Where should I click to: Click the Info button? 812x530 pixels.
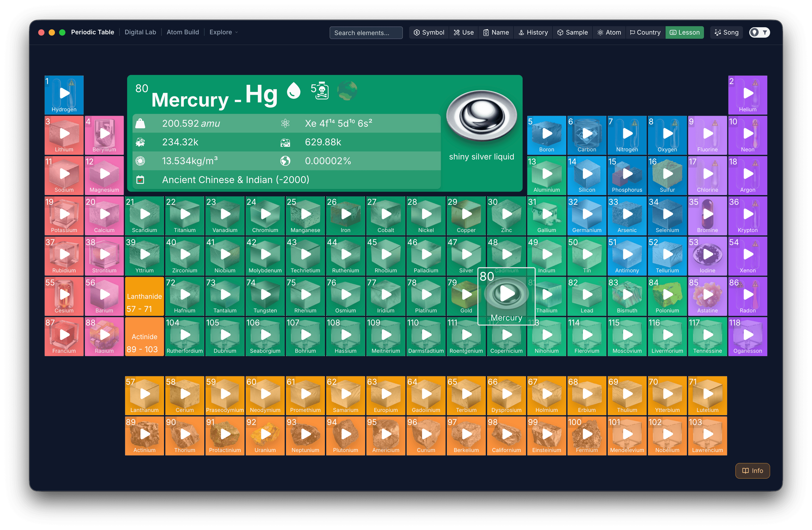[752, 471]
